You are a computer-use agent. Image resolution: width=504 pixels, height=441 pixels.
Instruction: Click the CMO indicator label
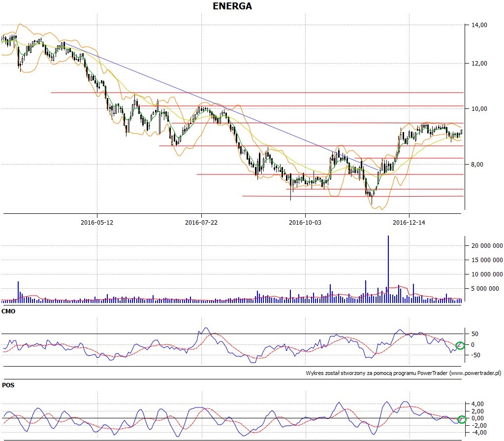(8, 311)
